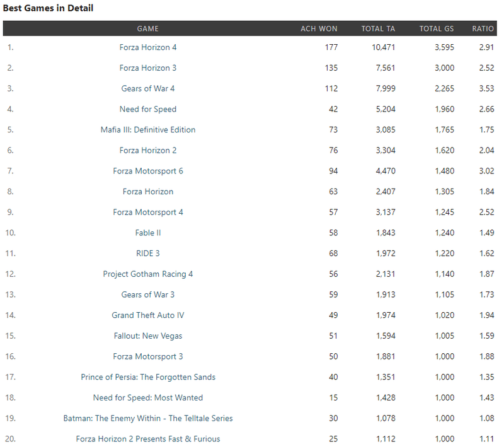
Task: Select the 3,137 Total TA value
Action: click(386, 212)
